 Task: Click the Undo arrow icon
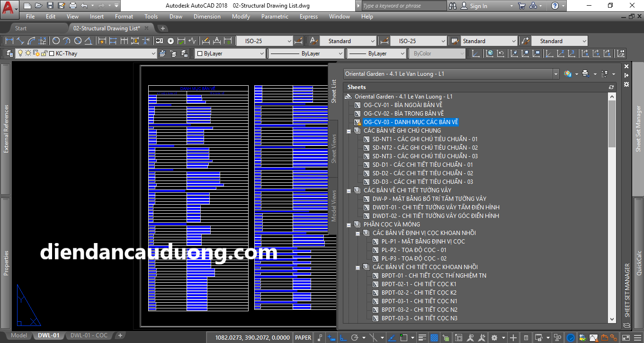pyautogui.click(x=84, y=6)
